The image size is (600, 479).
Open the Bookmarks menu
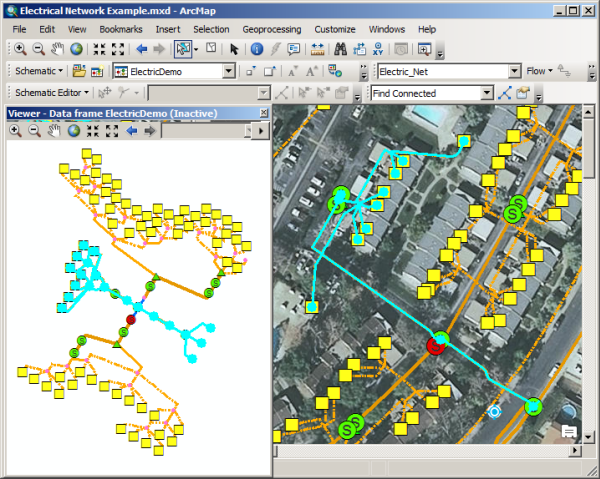point(121,29)
